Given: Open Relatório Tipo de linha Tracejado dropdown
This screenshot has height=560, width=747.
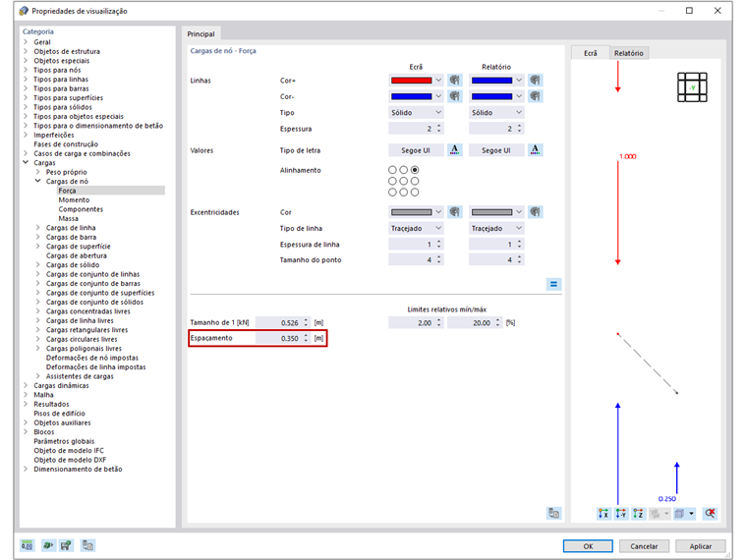Looking at the screenshot, I should 496,228.
